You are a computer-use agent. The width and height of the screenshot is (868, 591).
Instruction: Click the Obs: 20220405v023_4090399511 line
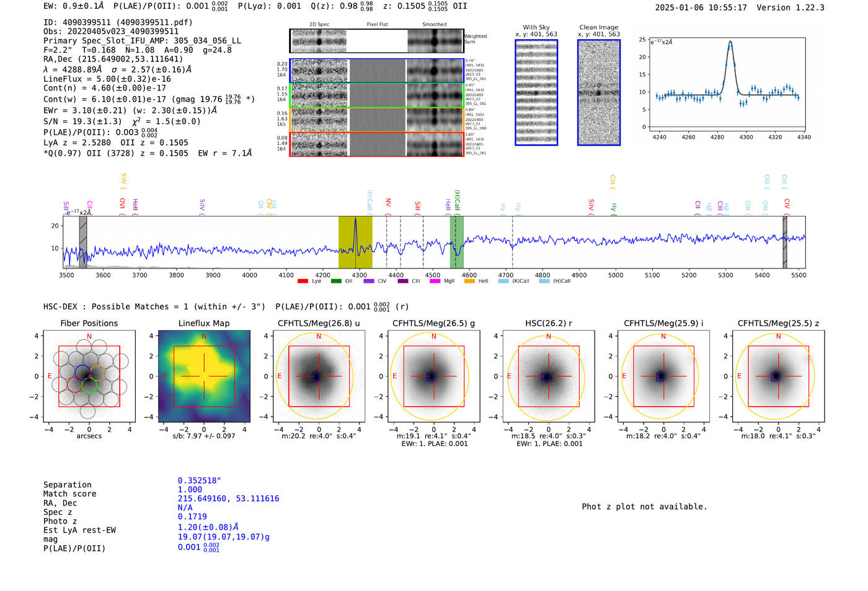[111, 32]
